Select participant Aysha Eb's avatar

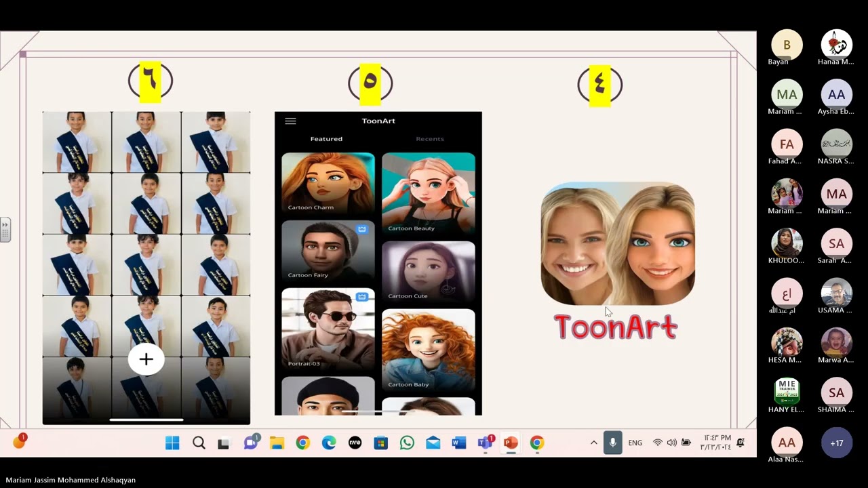[x=837, y=95]
